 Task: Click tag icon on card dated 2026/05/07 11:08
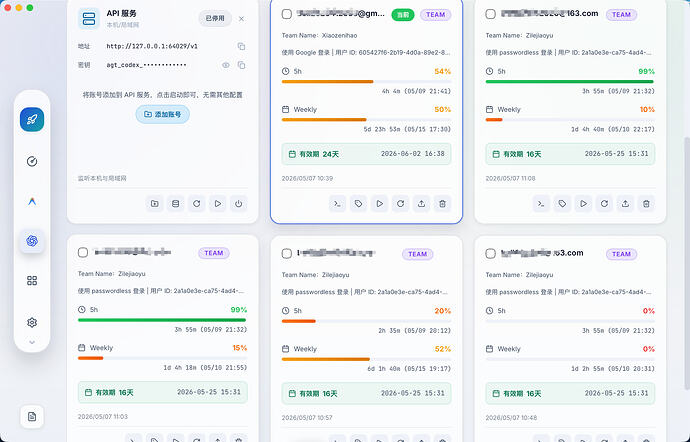coord(562,204)
